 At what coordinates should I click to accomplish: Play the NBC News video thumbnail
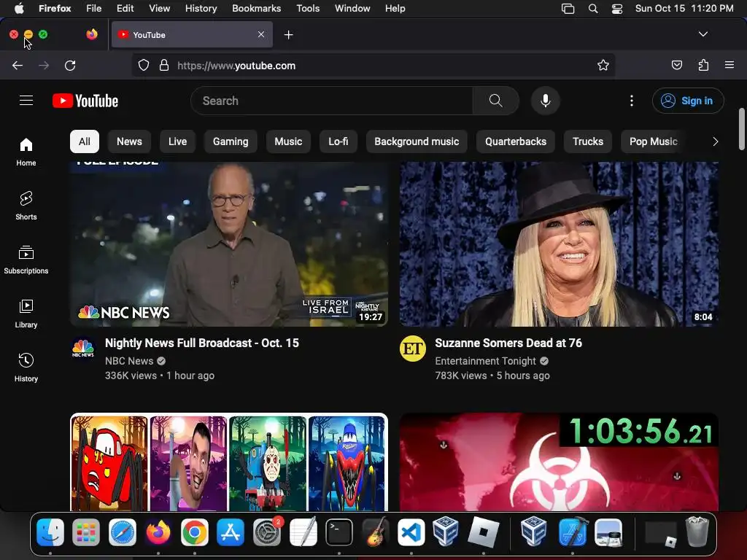229,244
